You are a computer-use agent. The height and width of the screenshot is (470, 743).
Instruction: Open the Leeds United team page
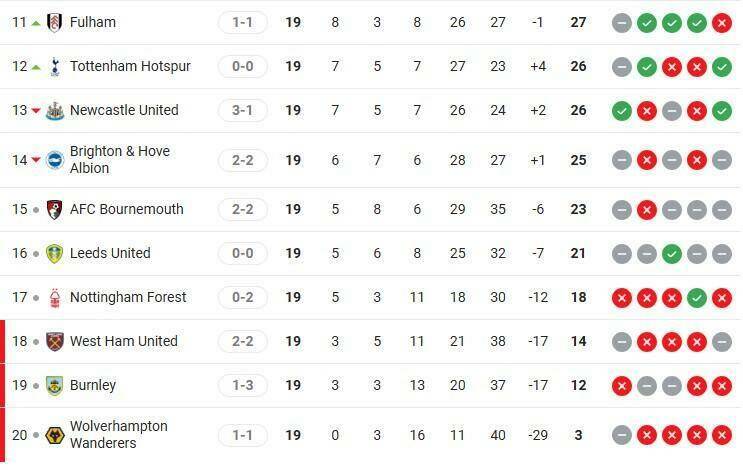pos(110,253)
